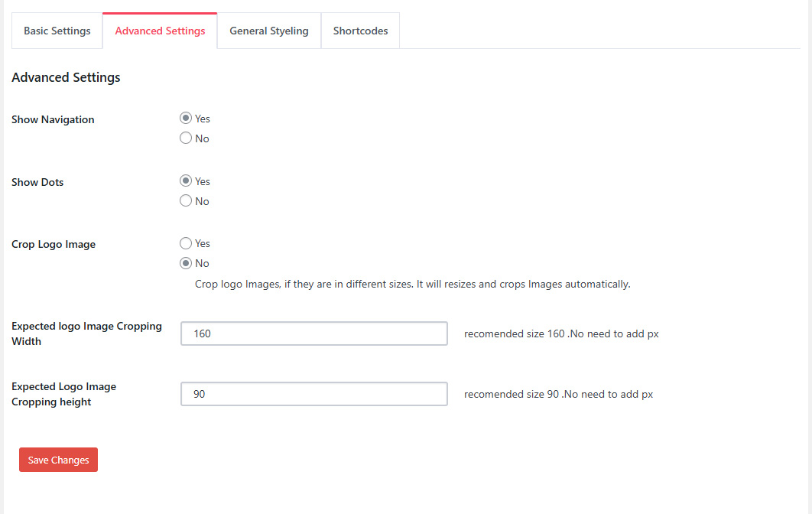
Task: Disable Show Dots by selecting No
Action: point(186,201)
